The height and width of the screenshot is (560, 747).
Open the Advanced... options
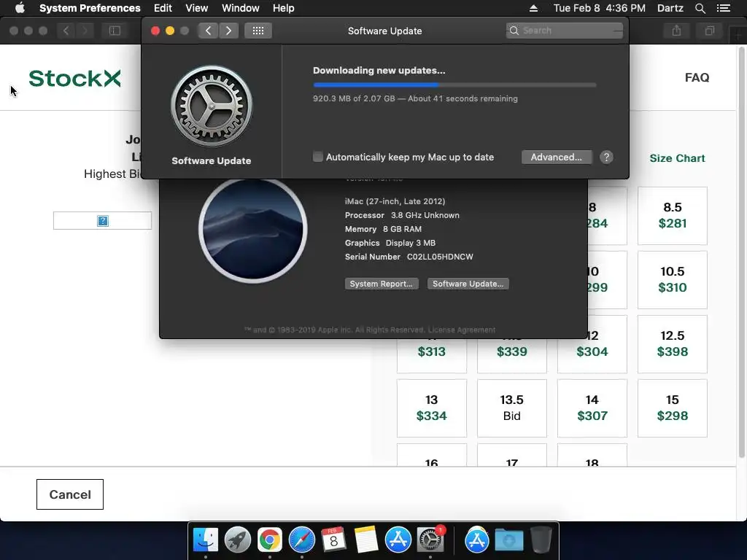557,157
